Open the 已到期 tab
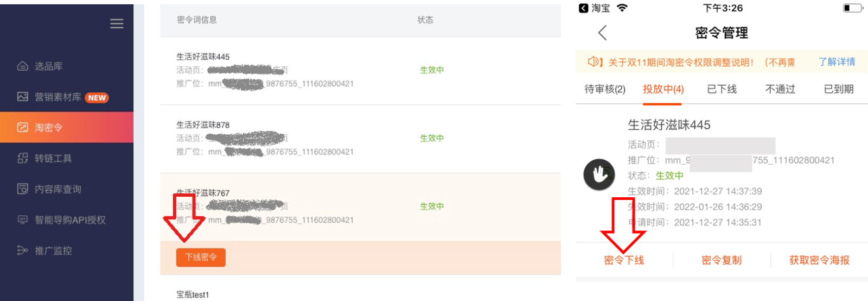 click(838, 89)
